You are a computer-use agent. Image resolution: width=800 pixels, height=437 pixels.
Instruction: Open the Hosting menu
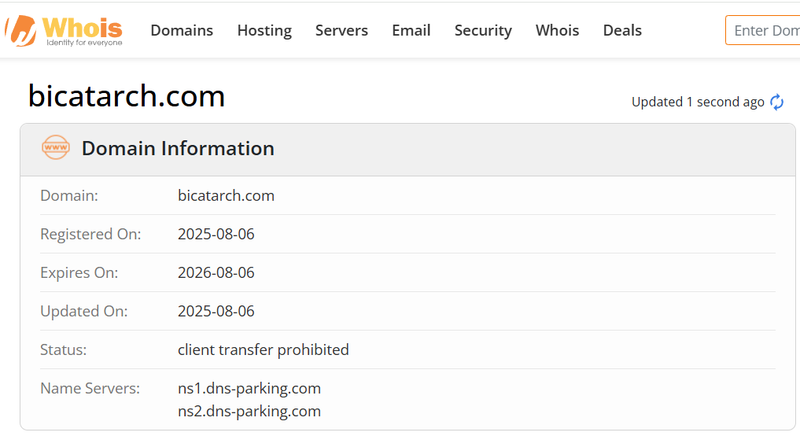tap(264, 31)
